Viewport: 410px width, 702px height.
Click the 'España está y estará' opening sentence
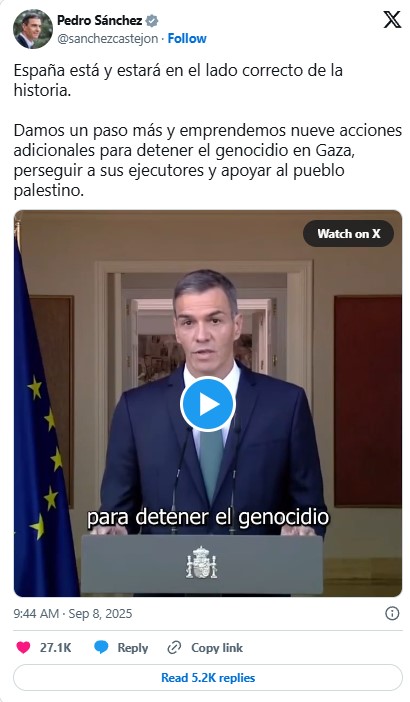[178, 80]
